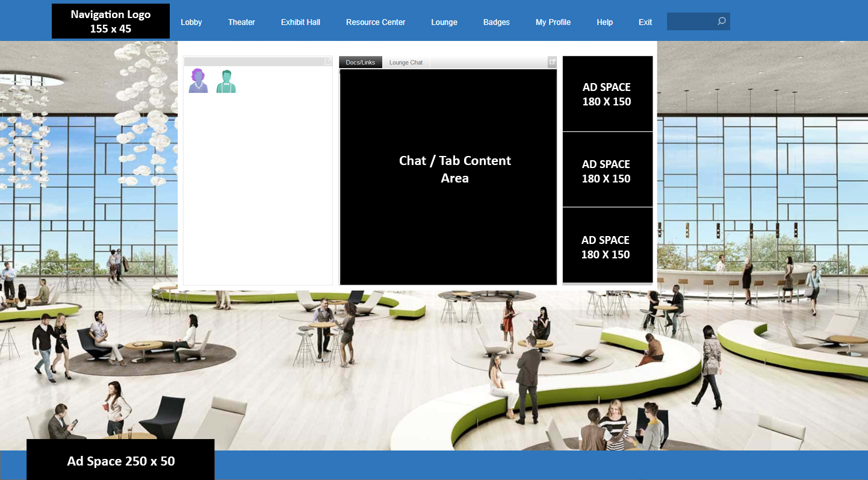Screen dimensions: 868x480
Task: Open the Help menu item
Action: 605,22
